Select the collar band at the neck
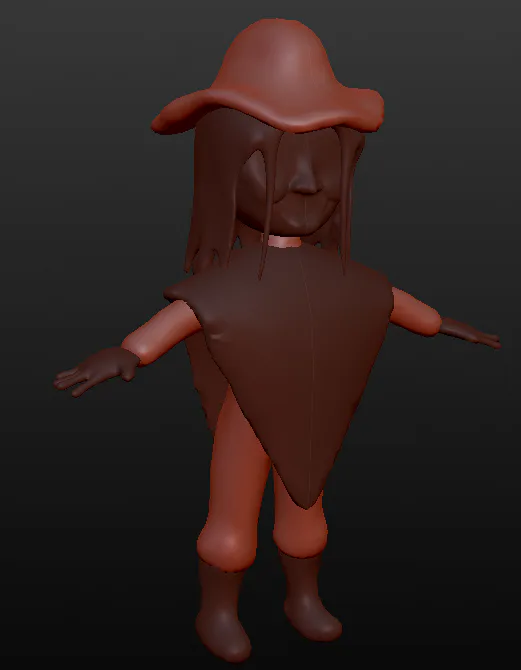Viewport: 521px width, 670px height. [x=284, y=241]
